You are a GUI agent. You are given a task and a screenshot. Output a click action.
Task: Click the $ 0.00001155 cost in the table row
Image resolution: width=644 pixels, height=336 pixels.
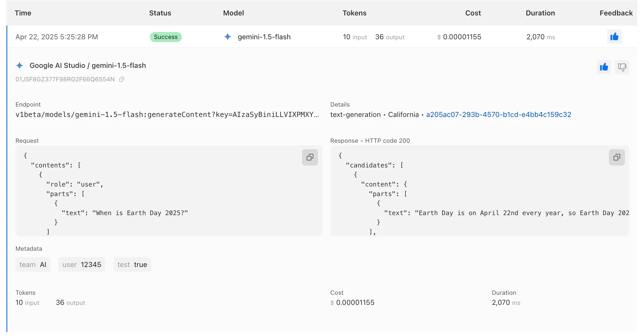(459, 37)
